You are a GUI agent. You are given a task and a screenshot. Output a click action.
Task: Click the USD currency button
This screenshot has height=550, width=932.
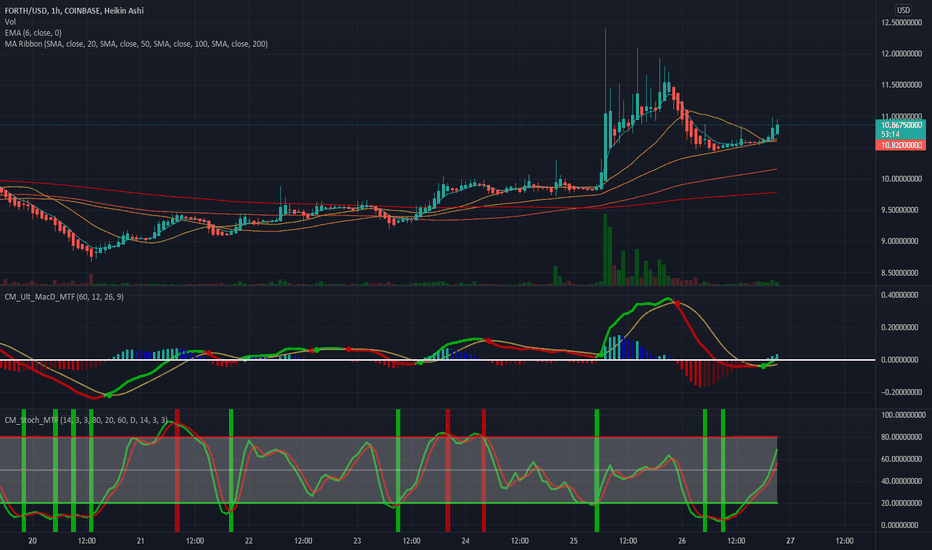pyautogui.click(x=903, y=10)
